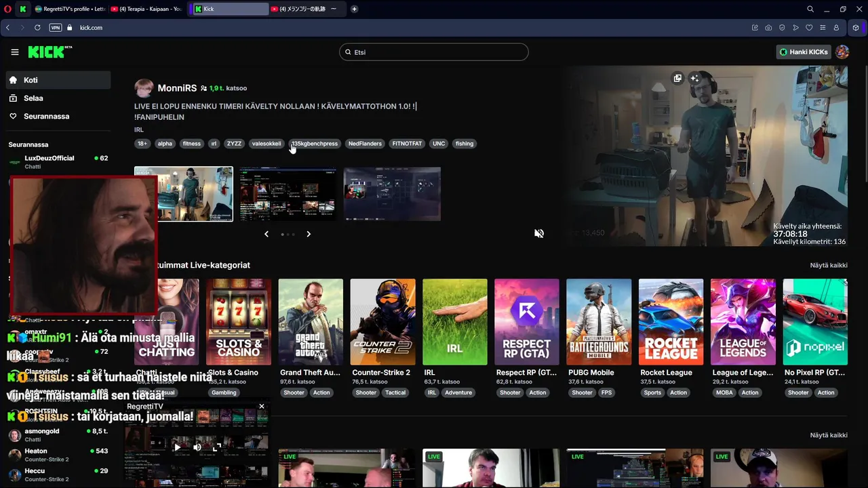Click the sparkle icon on stream preview

pos(694,79)
